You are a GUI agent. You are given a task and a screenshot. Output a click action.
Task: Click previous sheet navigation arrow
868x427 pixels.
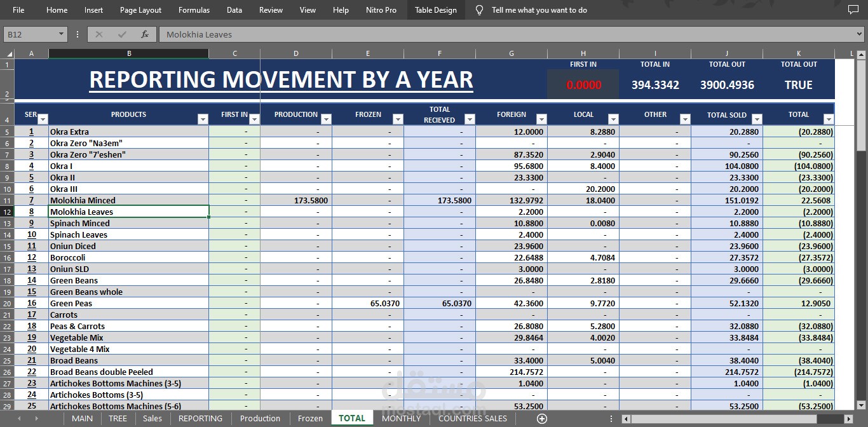coord(19,418)
